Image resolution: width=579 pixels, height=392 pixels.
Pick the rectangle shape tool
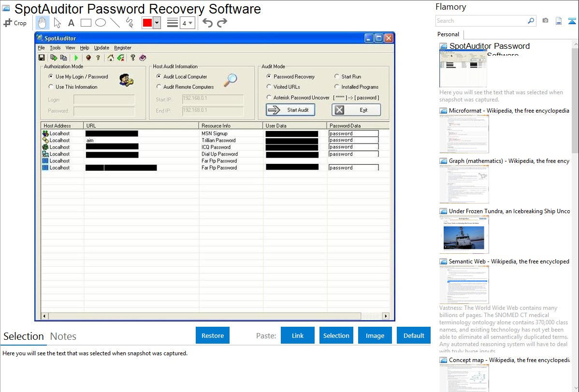pos(86,23)
